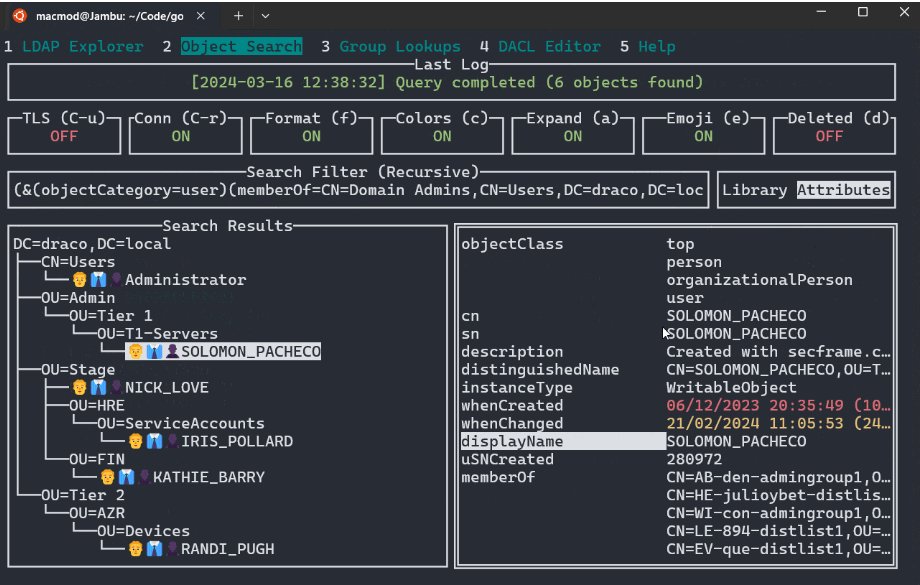This screenshot has height=585, width=920.
Task: Select the displayName attribute row
Action: click(676, 441)
